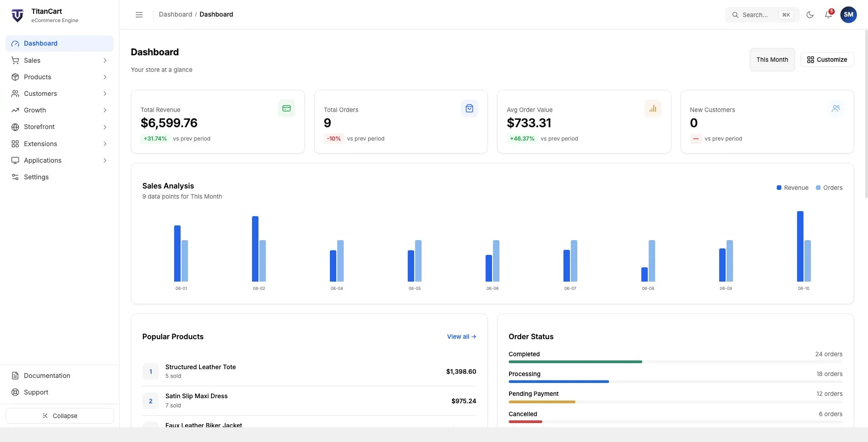Screen dimensions: 868x442
Task: Click the Customize button
Action: [827, 59]
